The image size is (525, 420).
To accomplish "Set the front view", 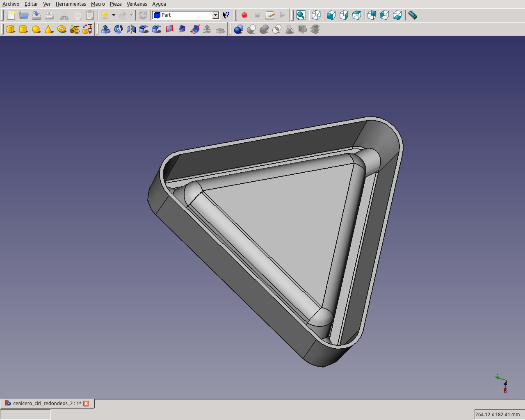I will tap(331, 15).
